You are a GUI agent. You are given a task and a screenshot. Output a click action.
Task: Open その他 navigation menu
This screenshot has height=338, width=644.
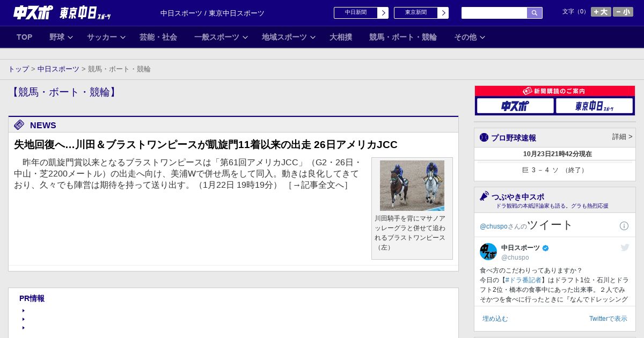pyautogui.click(x=465, y=37)
